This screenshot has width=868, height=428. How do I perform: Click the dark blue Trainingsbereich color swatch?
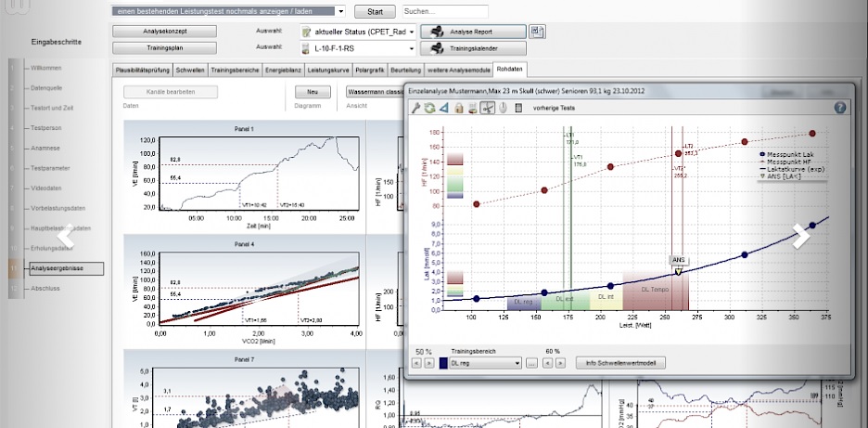click(x=442, y=363)
